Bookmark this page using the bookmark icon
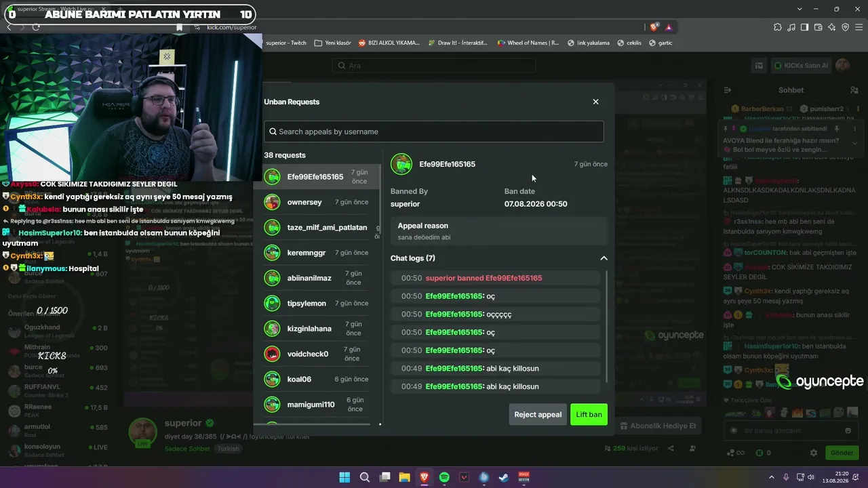 (x=179, y=27)
